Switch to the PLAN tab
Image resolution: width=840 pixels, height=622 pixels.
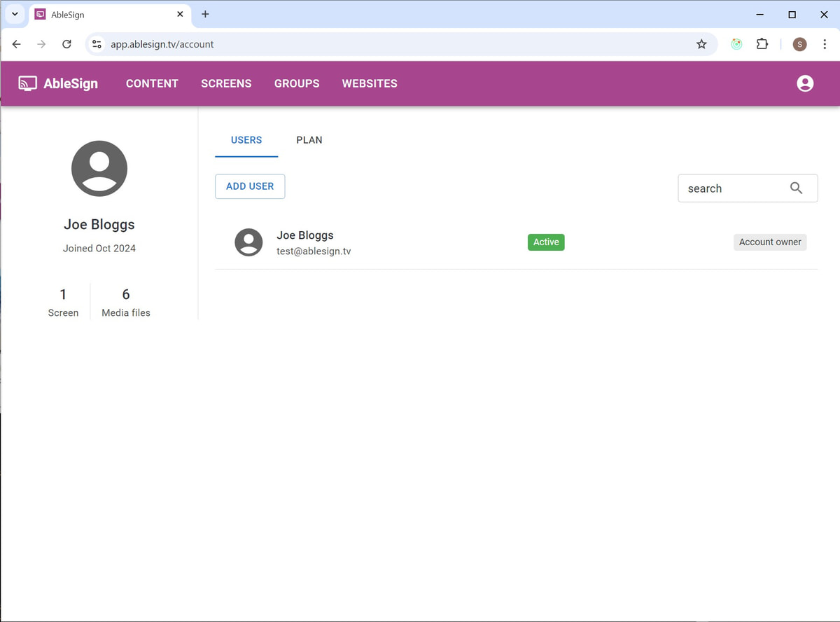tap(309, 140)
